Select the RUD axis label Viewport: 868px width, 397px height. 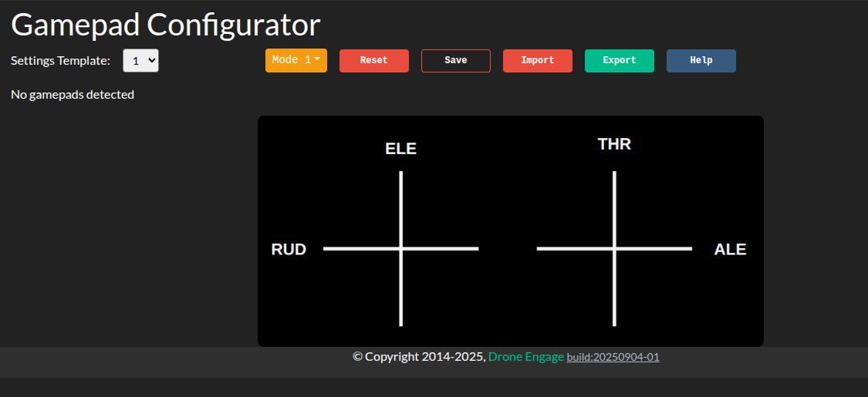[289, 249]
